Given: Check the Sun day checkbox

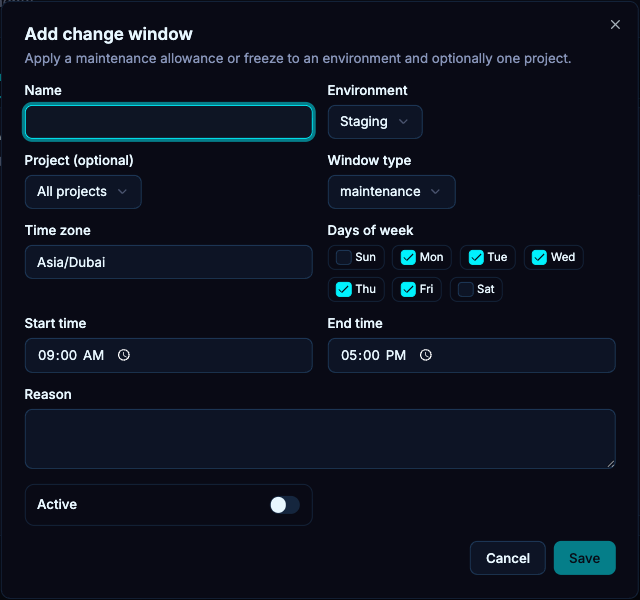Looking at the screenshot, I should [x=344, y=258].
